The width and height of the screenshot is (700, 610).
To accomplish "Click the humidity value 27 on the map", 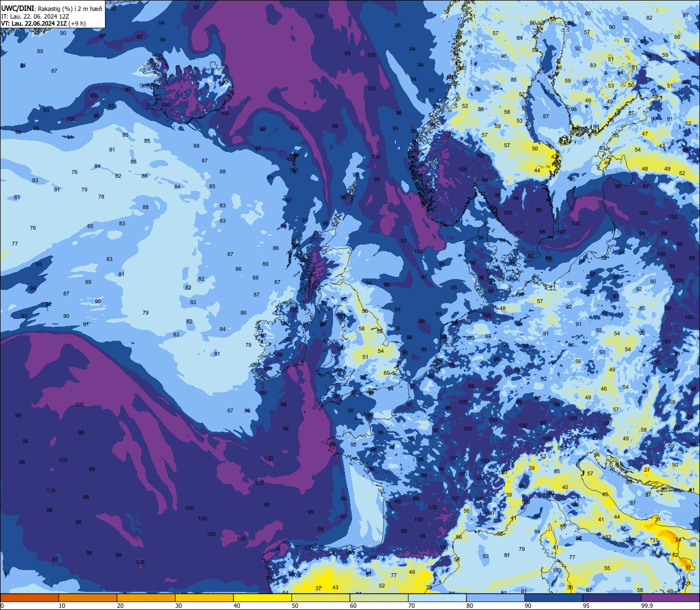I will tap(646, 470).
